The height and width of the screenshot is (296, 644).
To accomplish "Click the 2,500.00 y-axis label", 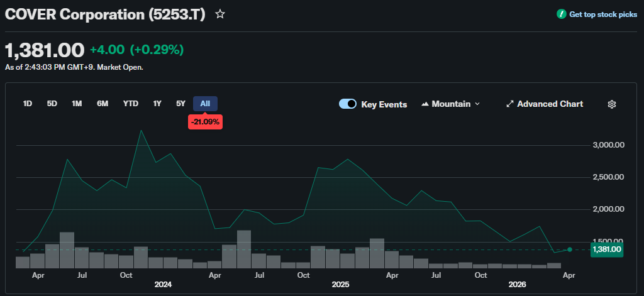I will 608,177.
